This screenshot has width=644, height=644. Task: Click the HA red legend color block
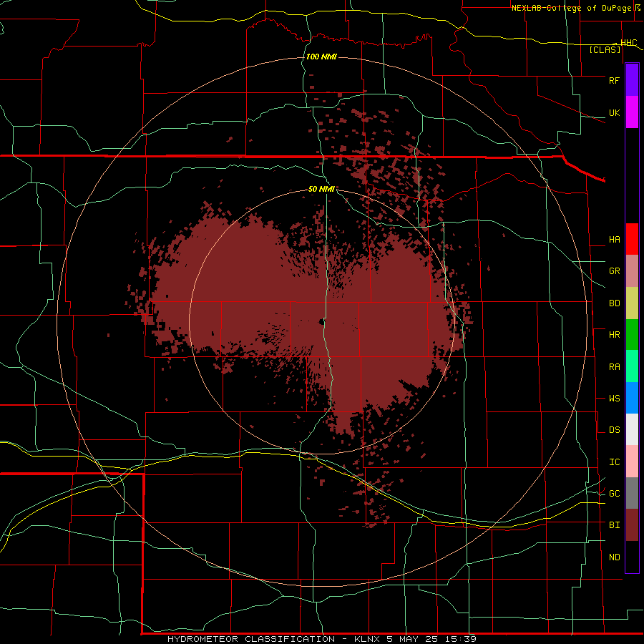coord(632,239)
